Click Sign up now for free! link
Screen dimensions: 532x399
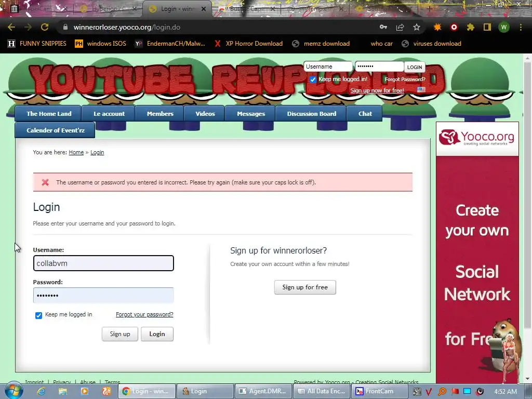pos(377,90)
